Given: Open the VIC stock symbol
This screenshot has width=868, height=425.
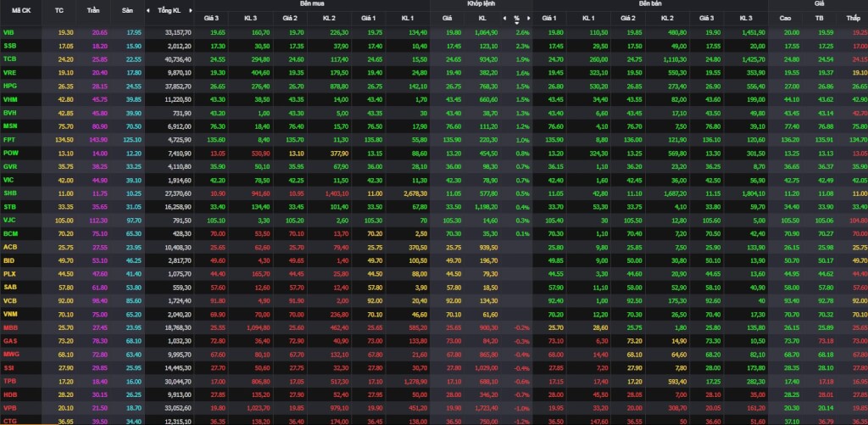Looking at the screenshot, I should click(x=8, y=180).
